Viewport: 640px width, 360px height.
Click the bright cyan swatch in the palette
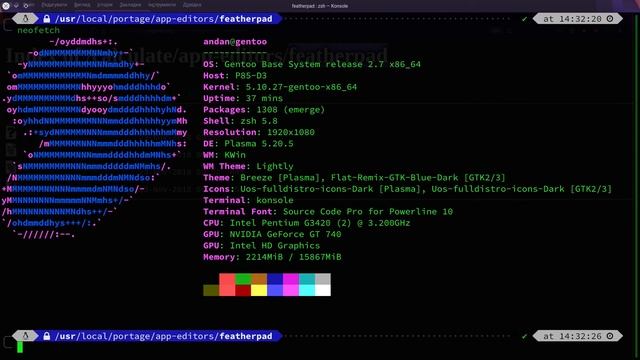[307, 290]
